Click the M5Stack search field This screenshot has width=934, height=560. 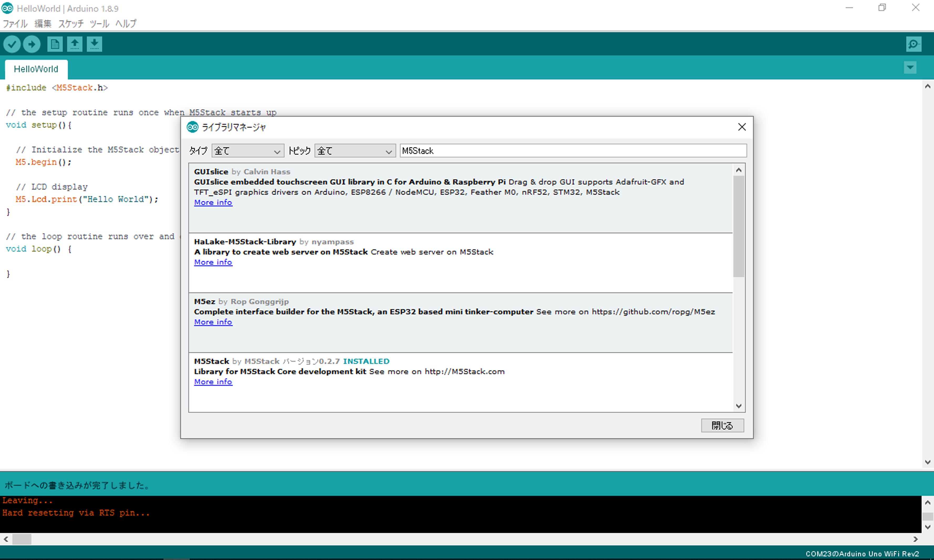(x=573, y=151)
